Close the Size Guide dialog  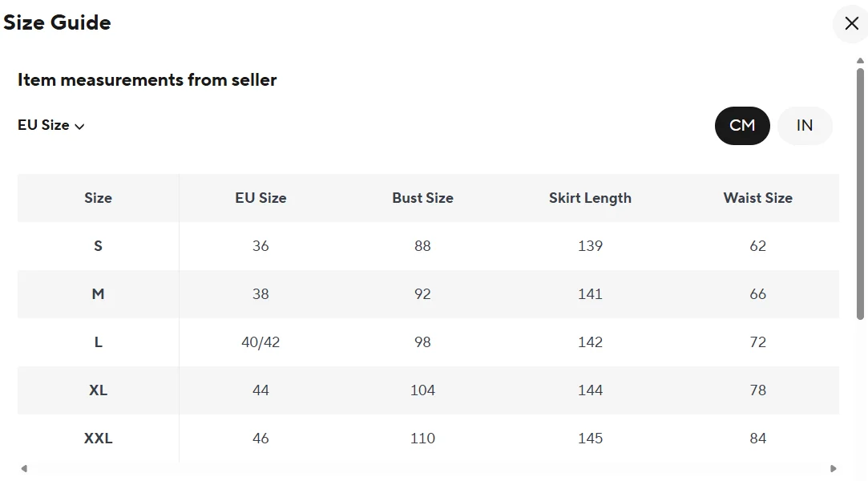point(851,24)
